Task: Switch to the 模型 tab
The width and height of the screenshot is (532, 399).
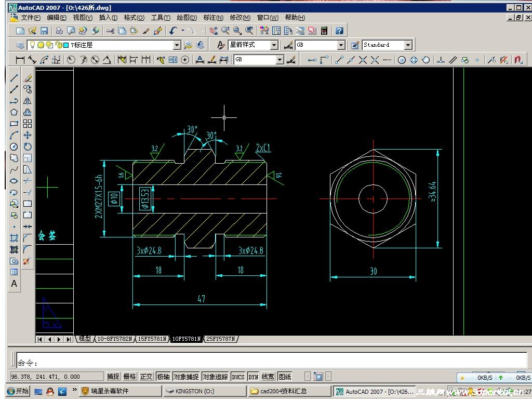Action: (x=85, y=339)
